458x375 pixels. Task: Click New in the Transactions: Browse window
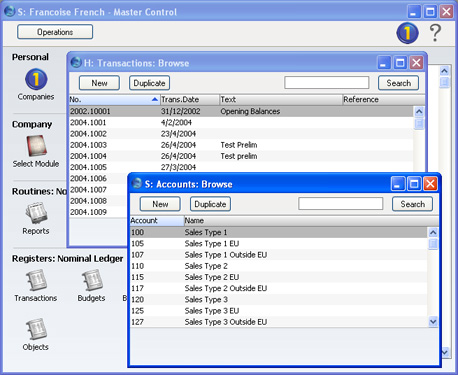(99, 83)
